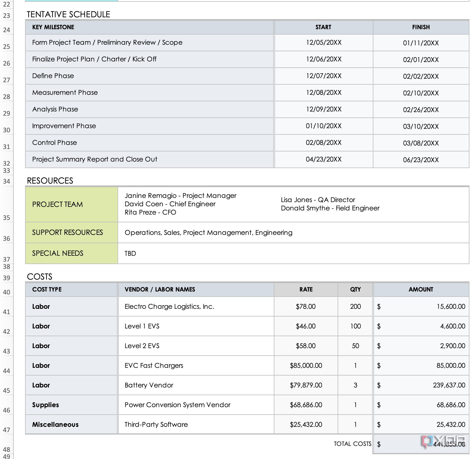Click finish date 02/10/20XX
The width and height of the screenshot is (476, 459).
click(421, 93)
